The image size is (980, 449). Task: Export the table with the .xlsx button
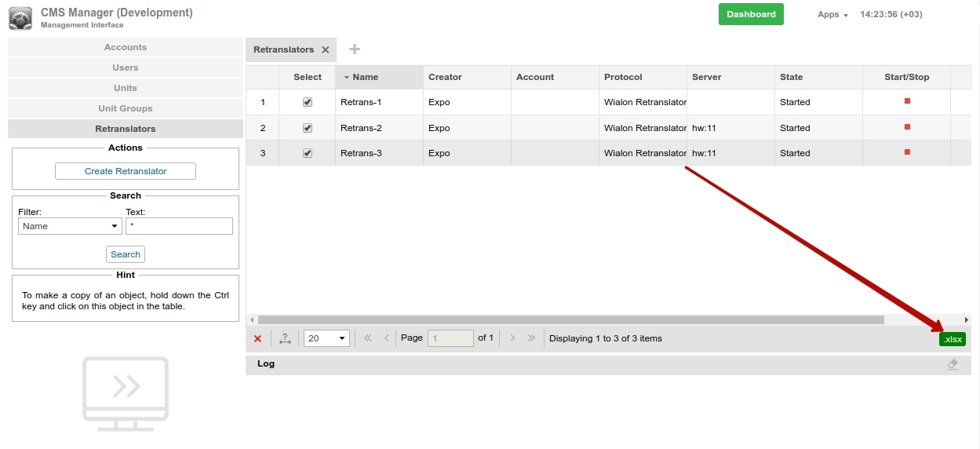(952, 339)
